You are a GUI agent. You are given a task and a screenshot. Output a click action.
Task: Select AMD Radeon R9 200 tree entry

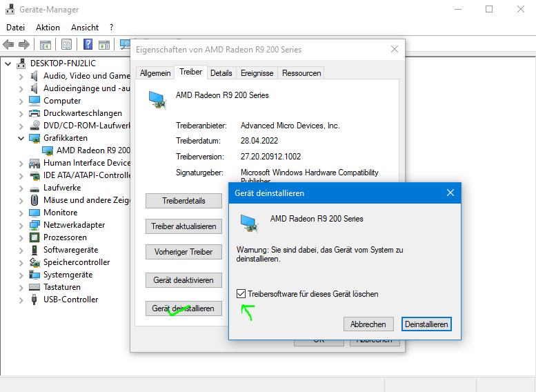click(x=93, y=150)
